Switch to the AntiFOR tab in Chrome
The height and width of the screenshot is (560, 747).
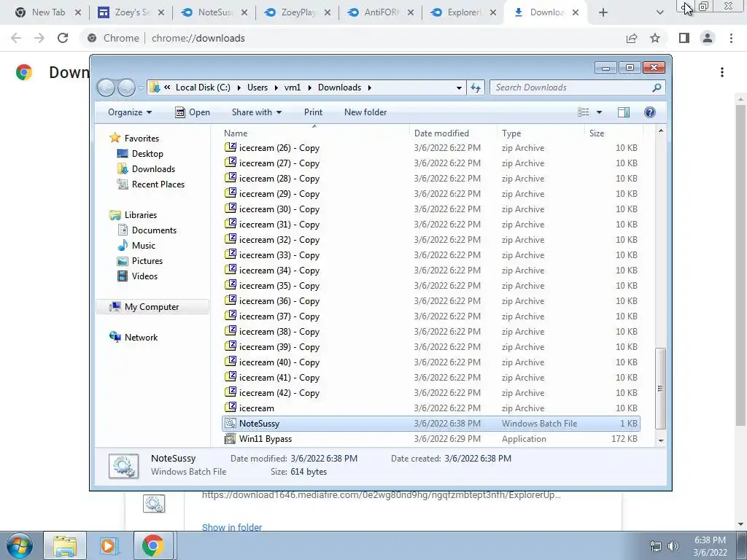tap(381, 12)
